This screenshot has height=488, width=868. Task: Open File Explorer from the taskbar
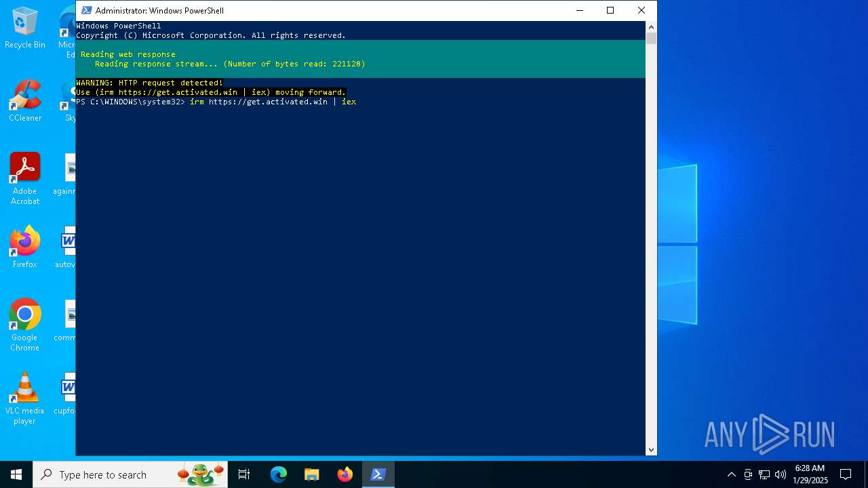pos(312,474)
